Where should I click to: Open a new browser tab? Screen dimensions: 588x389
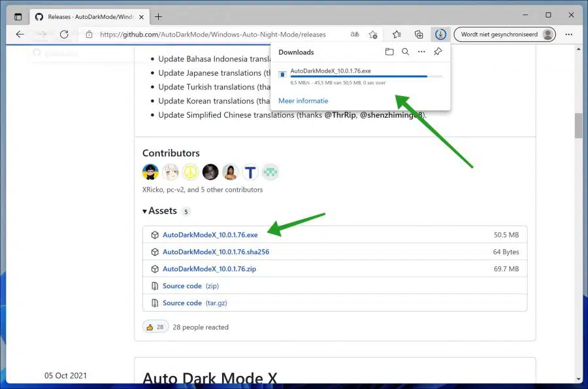tap(159, 17)
